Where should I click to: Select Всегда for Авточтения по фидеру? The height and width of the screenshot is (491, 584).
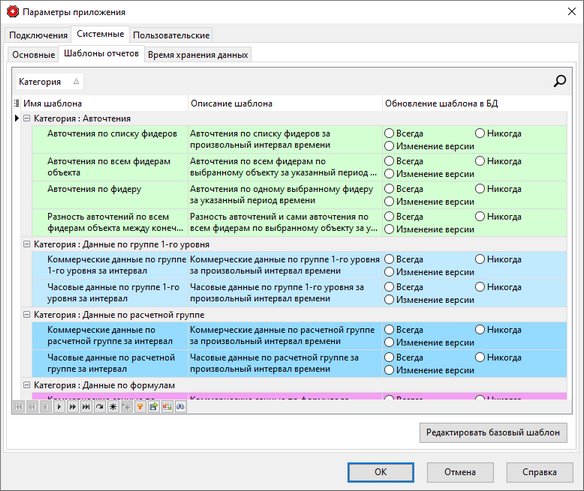pyautogui.click(x=389, y=189)
